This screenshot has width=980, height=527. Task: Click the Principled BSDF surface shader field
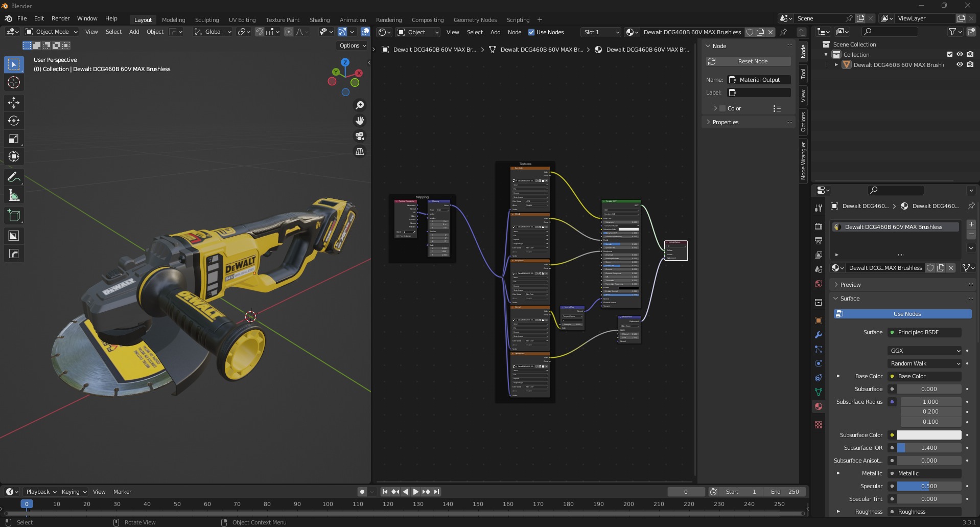pyautogui.click(x=924, y=332)
